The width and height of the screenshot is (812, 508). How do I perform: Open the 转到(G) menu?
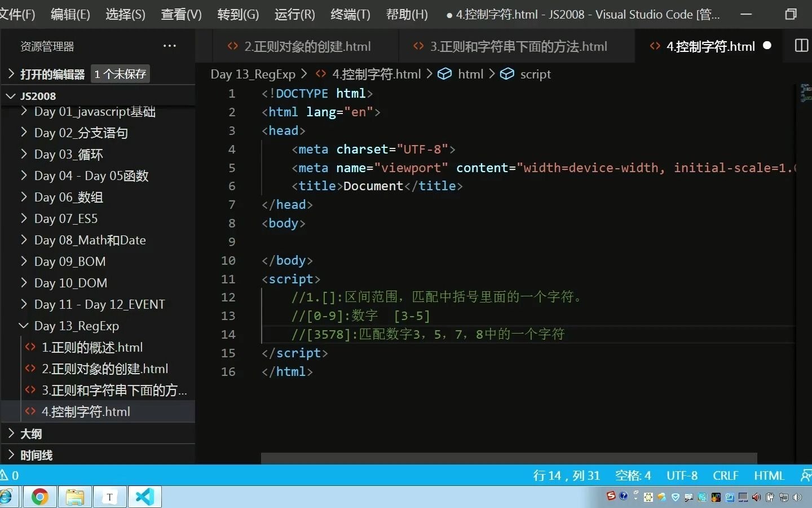[238, 14]
